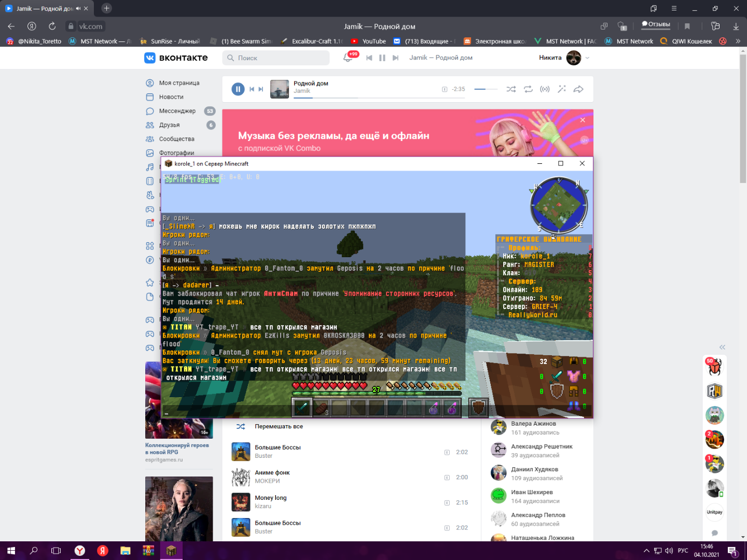This screenshot has height=560, width=747.
Task: Open browser downloads arrow icon
Action: 736,26
